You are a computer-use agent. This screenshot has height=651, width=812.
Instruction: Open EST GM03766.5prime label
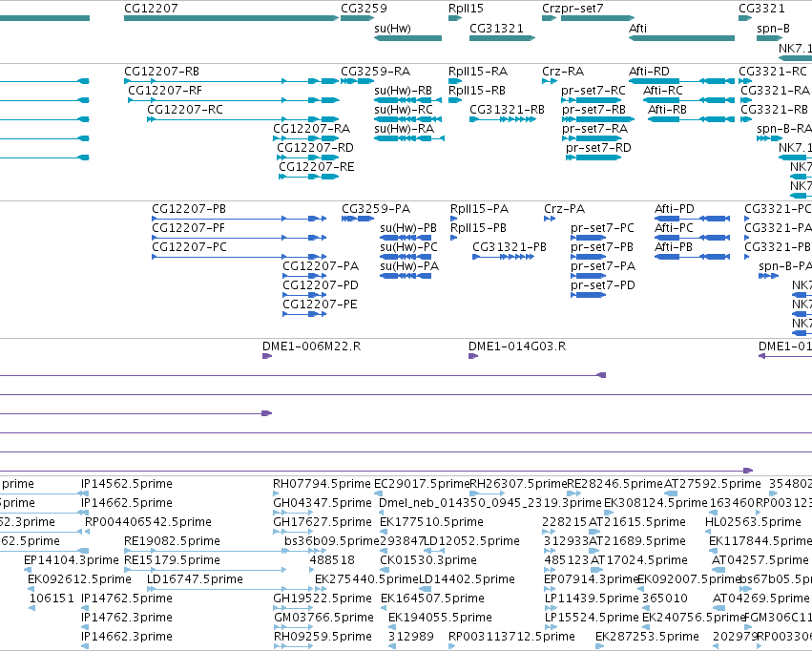coord(323,618)
